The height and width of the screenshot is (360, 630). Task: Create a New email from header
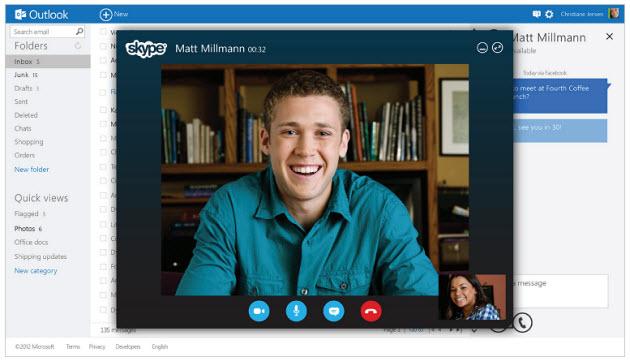click(114, 14)
